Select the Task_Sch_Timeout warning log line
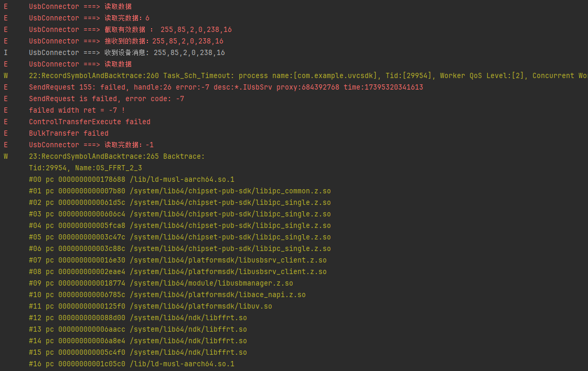Image resolution: width=588 pixels, height=371 pixels. [308, 75]
